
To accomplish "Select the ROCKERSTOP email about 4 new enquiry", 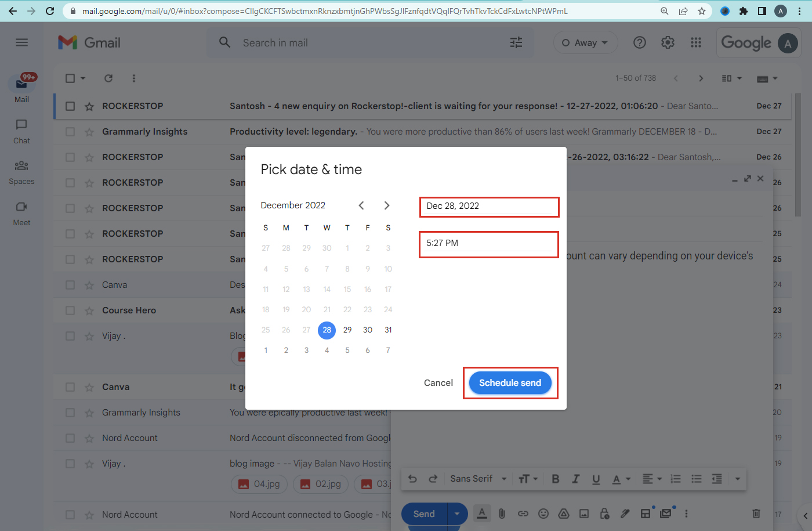I will click(70, 106).
